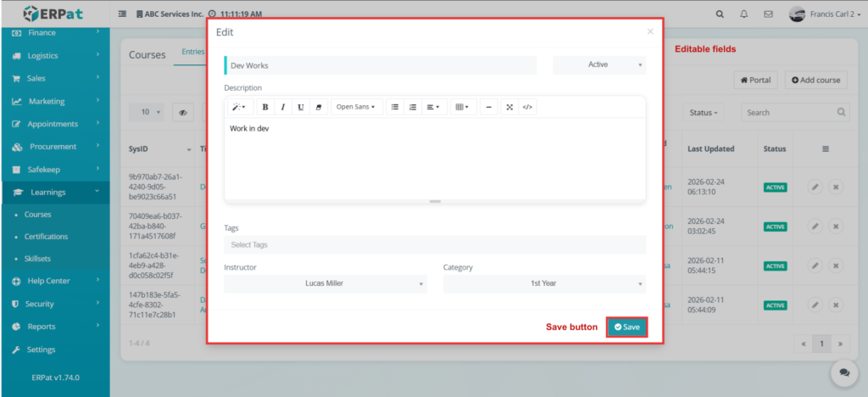The image size is (868, 397).
Task: Click the description editor resize handle
Action: coord(435,202)
